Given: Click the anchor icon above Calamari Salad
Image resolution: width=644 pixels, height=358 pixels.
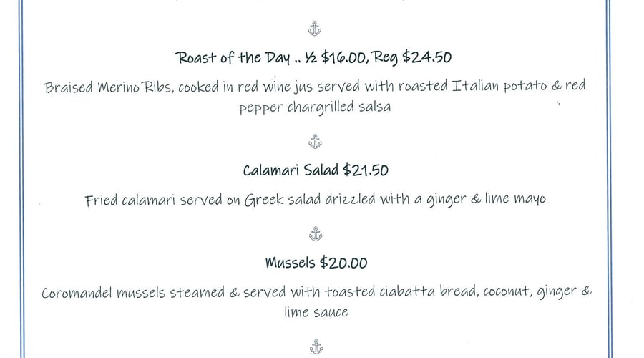Looking at the screenshot, I should [x=315, y=141].
